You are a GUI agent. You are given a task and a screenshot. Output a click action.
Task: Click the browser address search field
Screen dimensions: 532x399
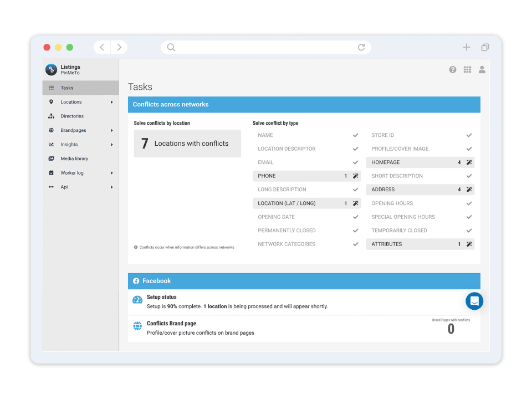[x=266, y=48]
